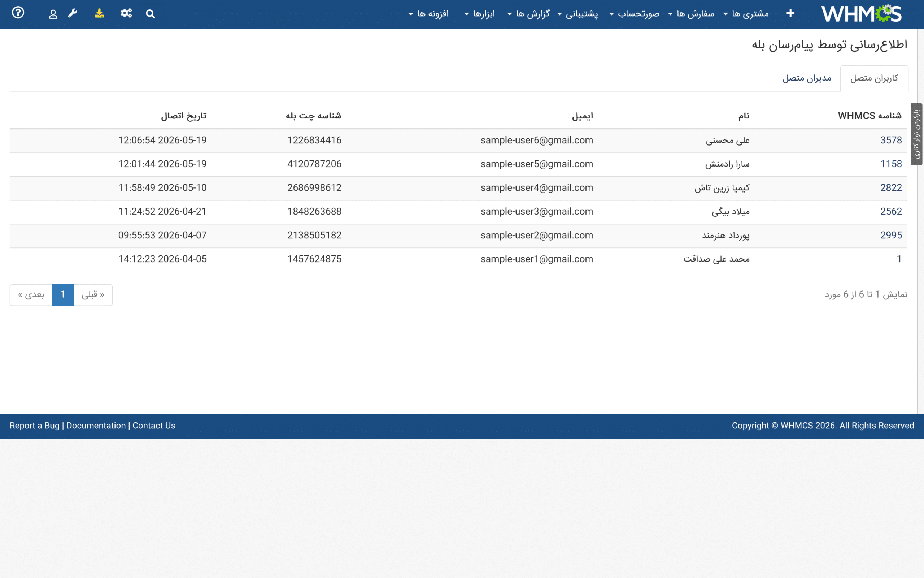Select the email sample-user1@gmail.com
The width and height of the screenshot is (924, 578).
537,259
